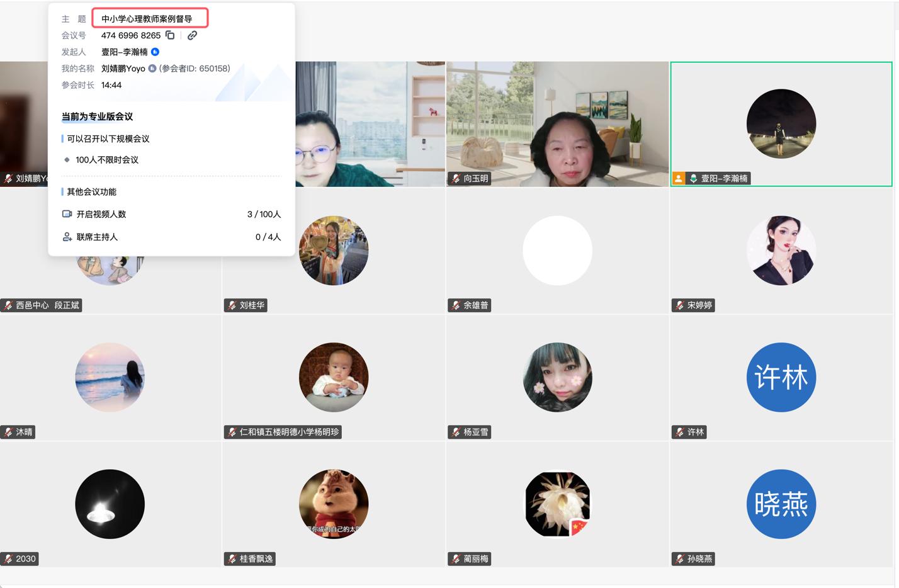
Task: Click 杨亚雪's profile avatar
Action: tap(557, 377)
